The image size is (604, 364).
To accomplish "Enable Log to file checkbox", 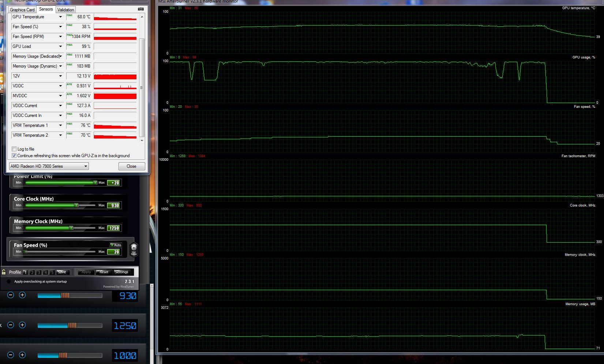I will (14, 149).
